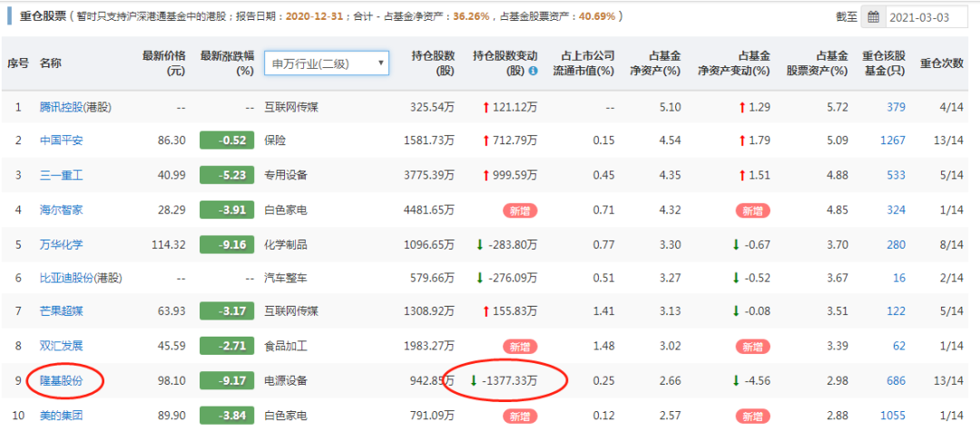
Task: Select the 汽车整车 industry cell
Action: click(286, 278)
